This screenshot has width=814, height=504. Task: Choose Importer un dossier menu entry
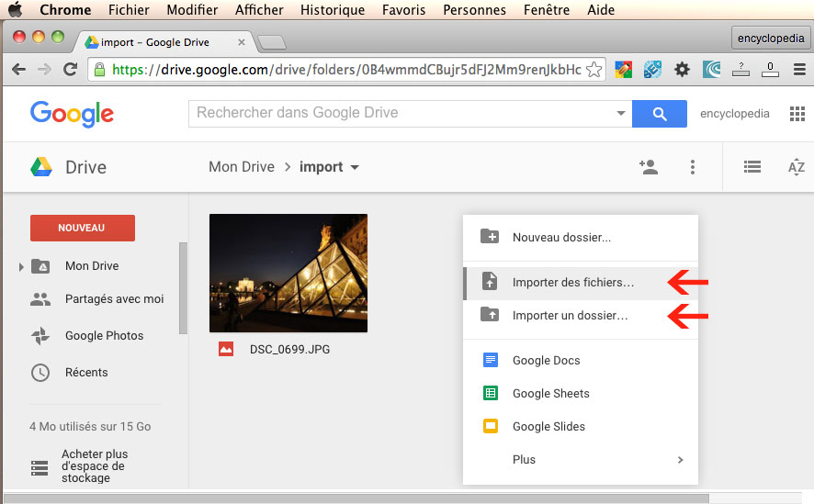pos(570,316)
